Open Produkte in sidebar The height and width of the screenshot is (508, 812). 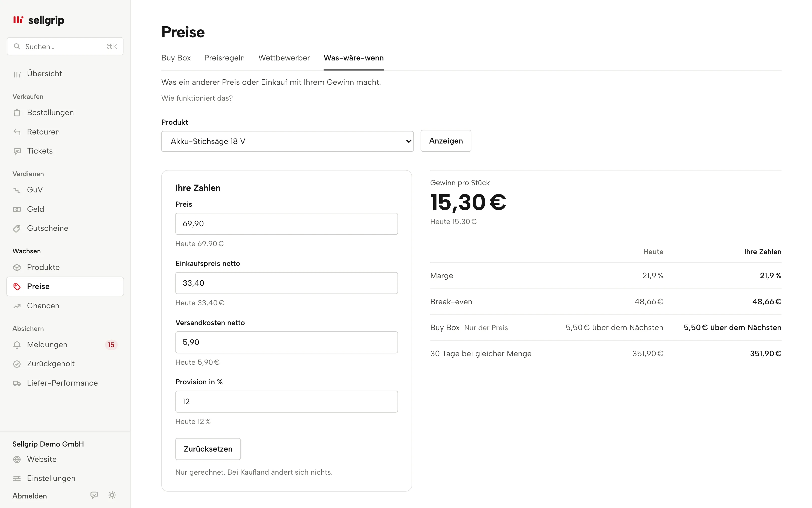point(65,267)
